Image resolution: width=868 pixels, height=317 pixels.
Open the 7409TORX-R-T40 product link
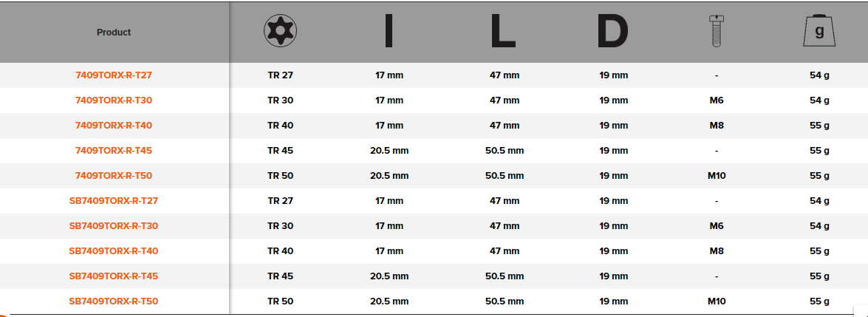(x=114, y=126)
